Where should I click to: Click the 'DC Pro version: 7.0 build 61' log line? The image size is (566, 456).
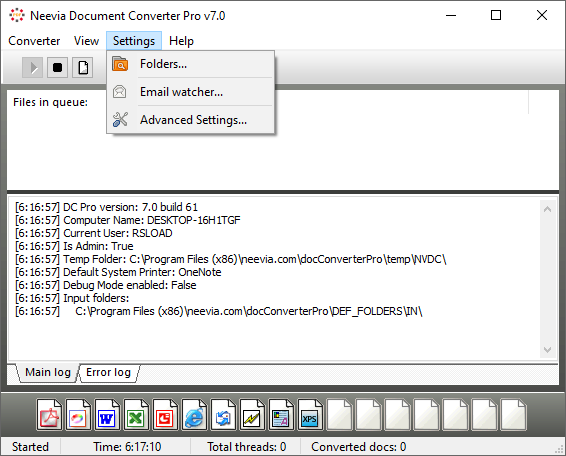[x=106, y=207]
